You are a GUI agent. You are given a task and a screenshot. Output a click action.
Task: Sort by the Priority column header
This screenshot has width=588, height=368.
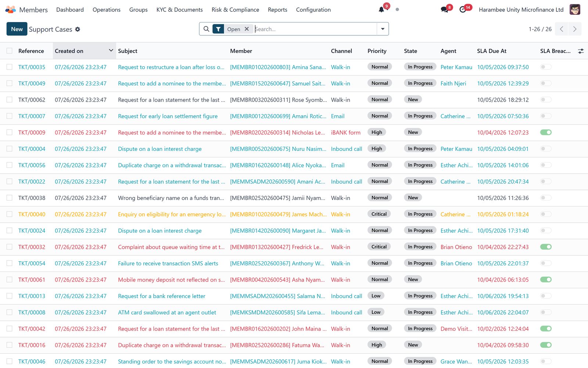[x=377, y=51]
